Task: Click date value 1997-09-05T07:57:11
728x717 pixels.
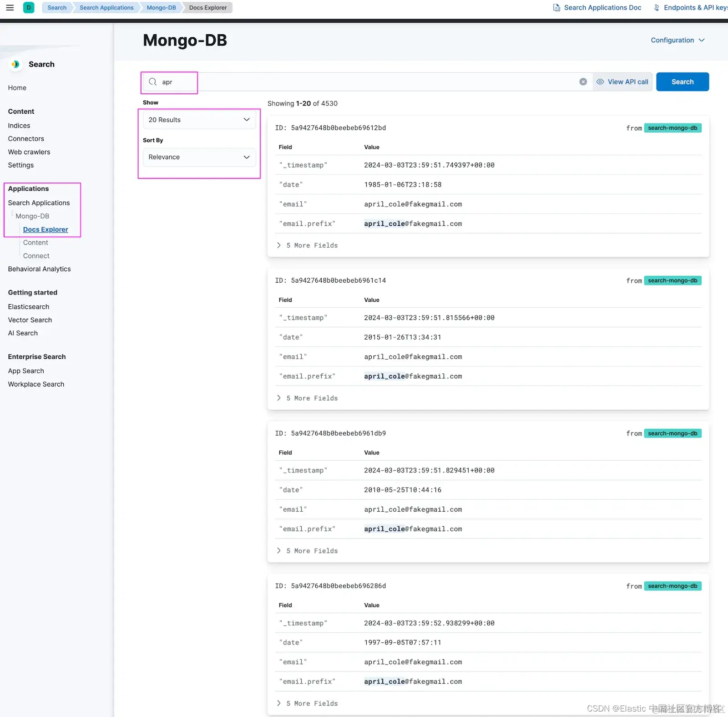Action: [x=403, y=643]
